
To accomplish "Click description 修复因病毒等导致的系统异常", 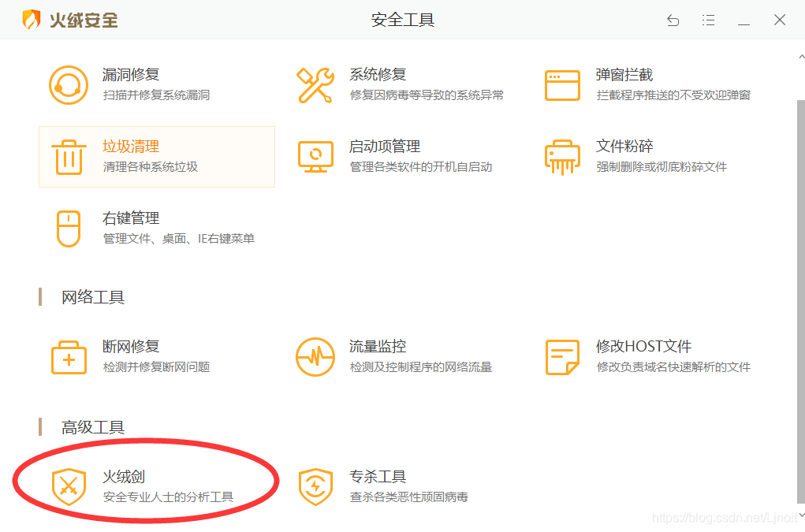I will (427, 95).
